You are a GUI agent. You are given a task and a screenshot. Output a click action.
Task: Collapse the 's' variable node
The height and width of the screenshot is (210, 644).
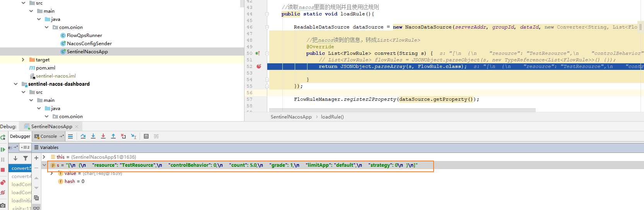click(44, 165)
